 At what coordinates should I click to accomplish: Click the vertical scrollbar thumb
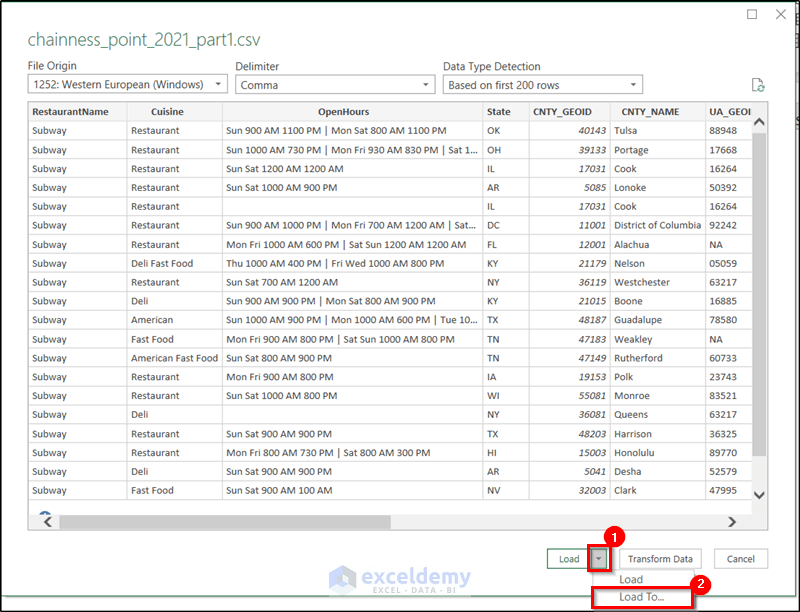759,294
